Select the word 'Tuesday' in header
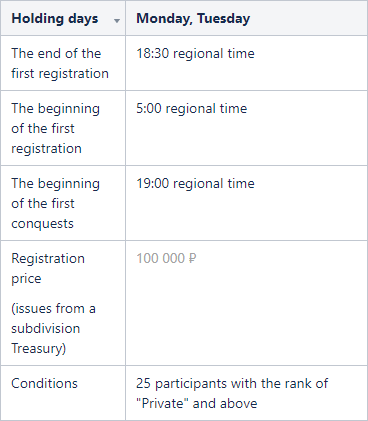Screen dimensions: 368x421 click(x=224, y=18)
